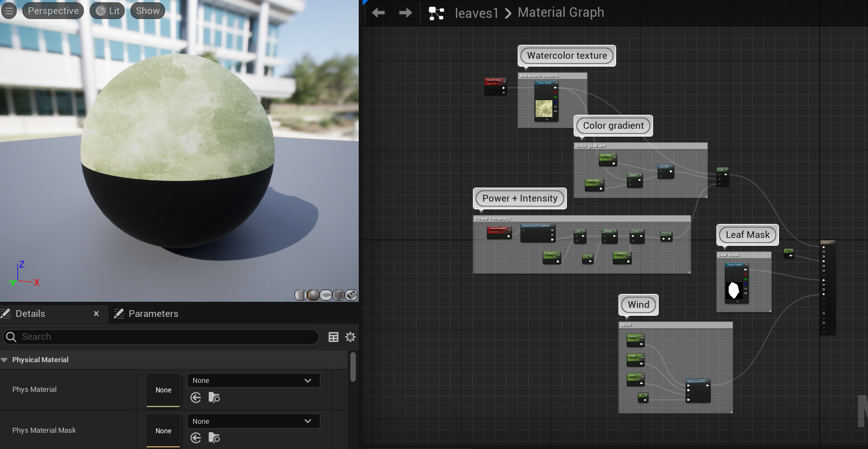This screenshot has width=868, height=449.
Task: Set preview mesh to sphere
Action: click(313, 295)
